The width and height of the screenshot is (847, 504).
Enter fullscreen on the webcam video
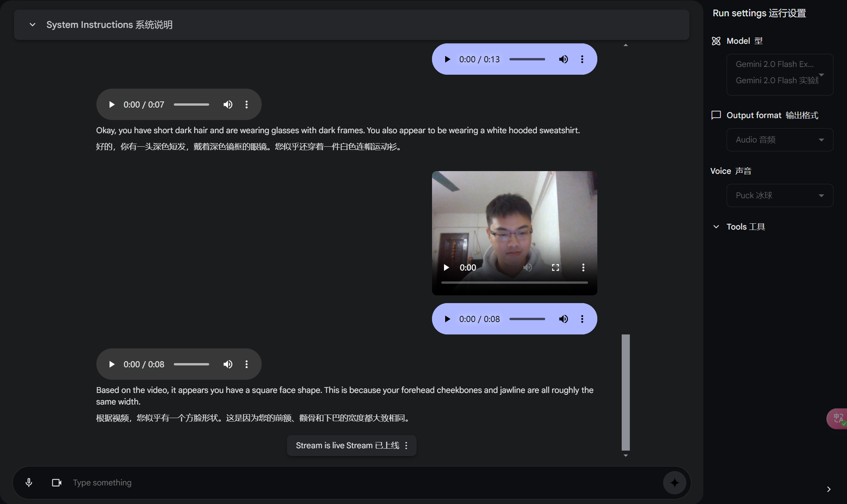pos(555,267)
